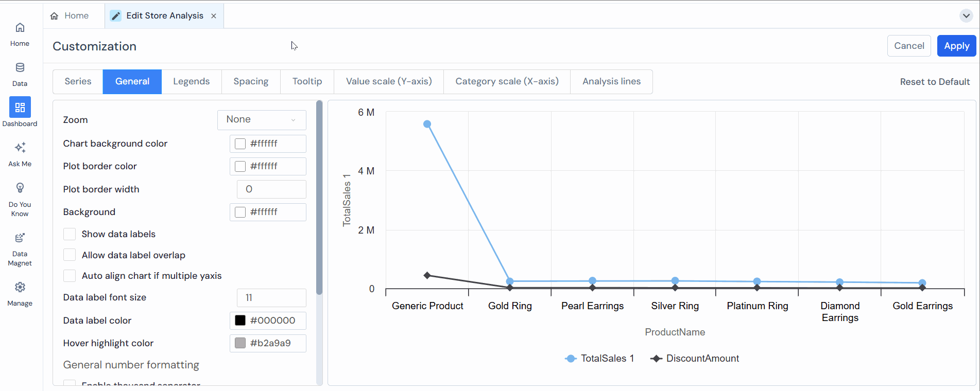Check Allow data label overlap
980x391 pixels.
point(70,255)
